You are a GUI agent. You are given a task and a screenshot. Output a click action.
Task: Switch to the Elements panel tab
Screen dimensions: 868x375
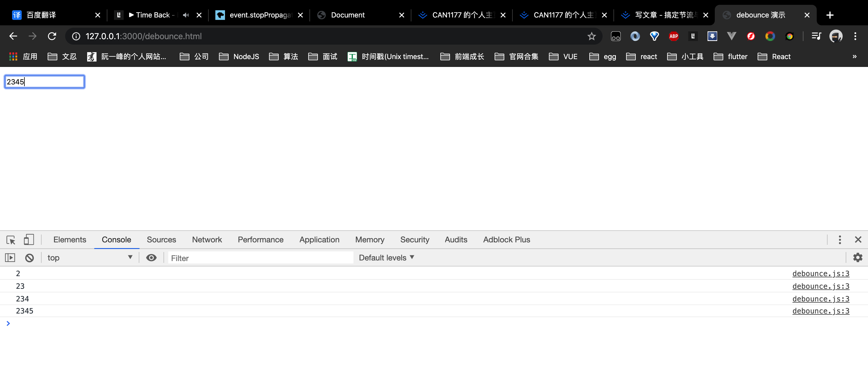coord(70,240)
